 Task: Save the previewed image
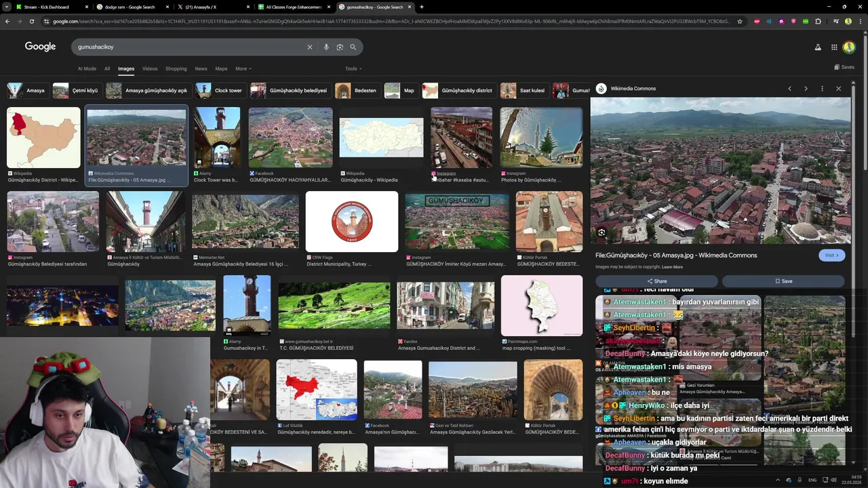783,281
